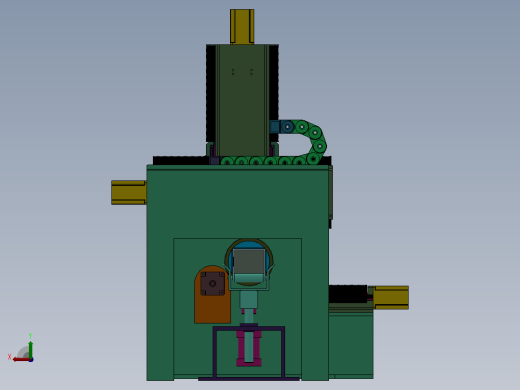520x390 pixels.
Task: Click the blue Z axis dot on triad
Action: [31, 360]
